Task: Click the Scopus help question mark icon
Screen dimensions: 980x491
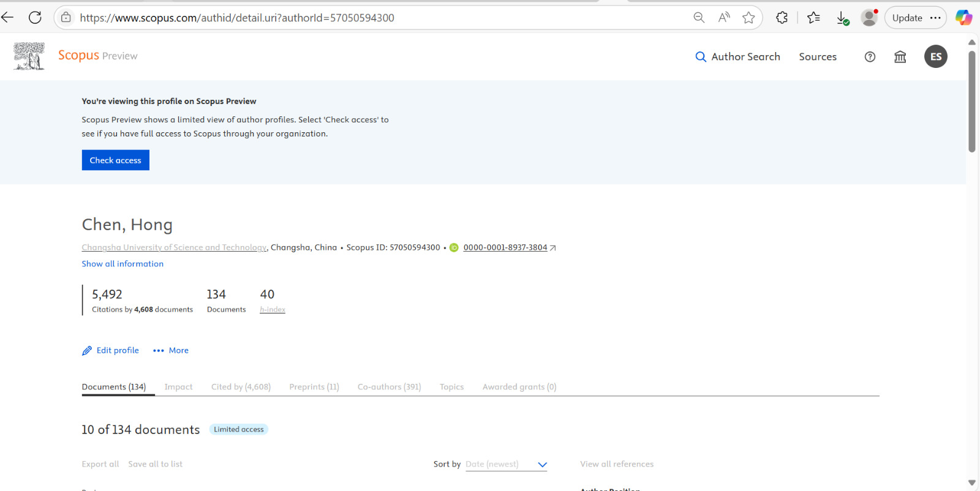Action: tap(870, 57)
